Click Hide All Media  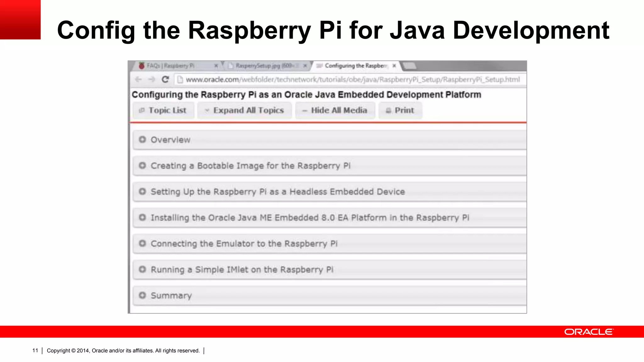[335, 110]
